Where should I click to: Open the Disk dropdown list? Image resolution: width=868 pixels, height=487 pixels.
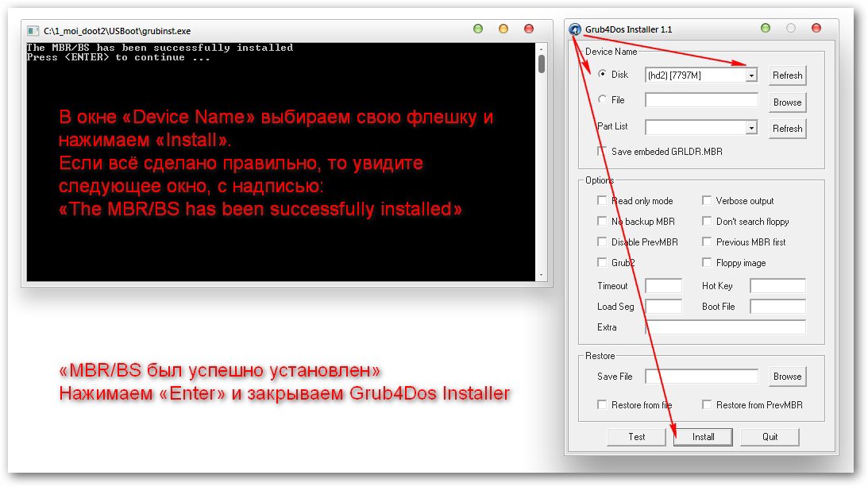click(x=751, y=75)
